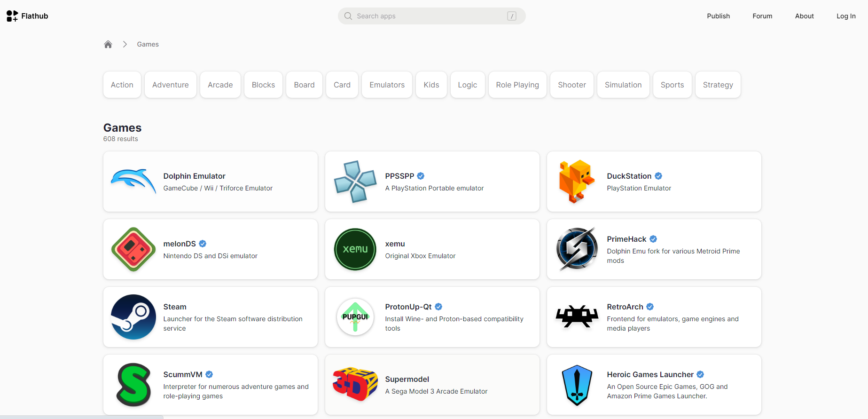Focus the Search apps field
This screenshot has width=868, height=419.
pos(431,16)
